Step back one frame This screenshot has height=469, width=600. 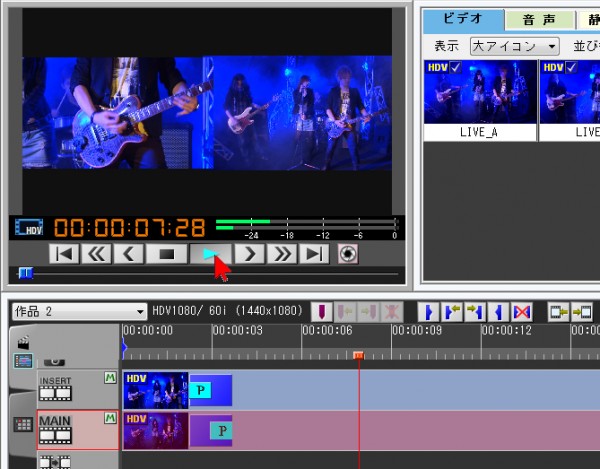click(x=129, y=254)
